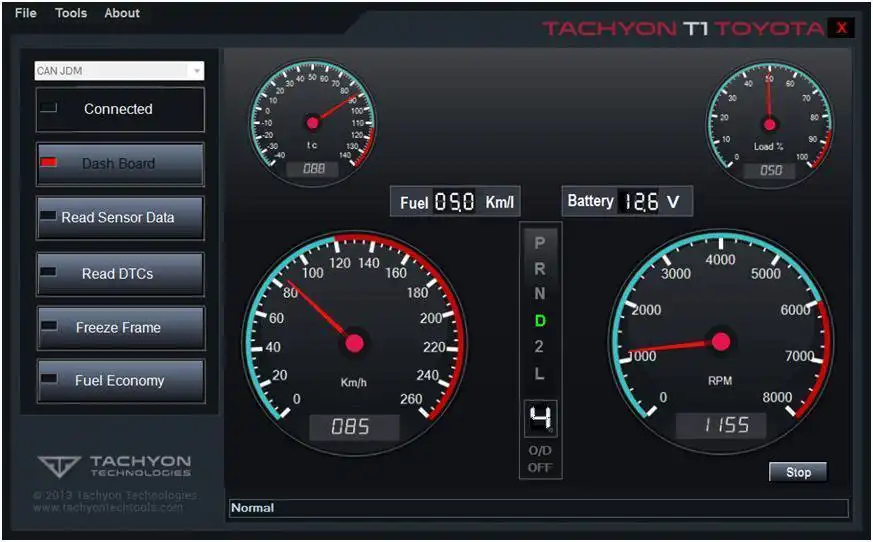Click the Tachyon Technologies logo
The image size is (873, 542).
pos(114,466)
